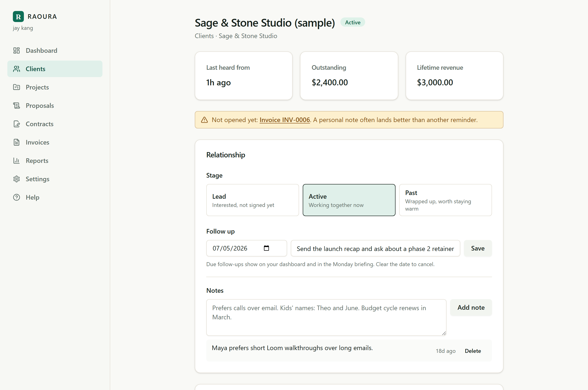Screen dimensions: 588x390
Task: Click the Clients people icon
Action: tap(17, 69)
